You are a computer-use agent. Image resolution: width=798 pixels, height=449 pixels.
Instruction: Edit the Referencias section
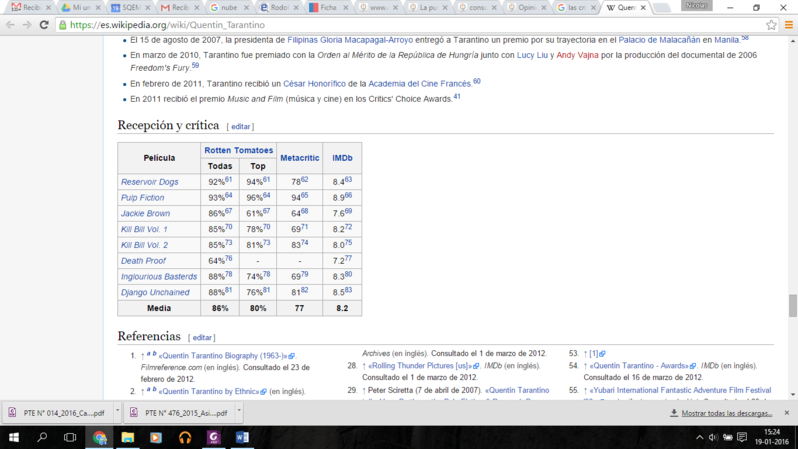click(202, 338)
